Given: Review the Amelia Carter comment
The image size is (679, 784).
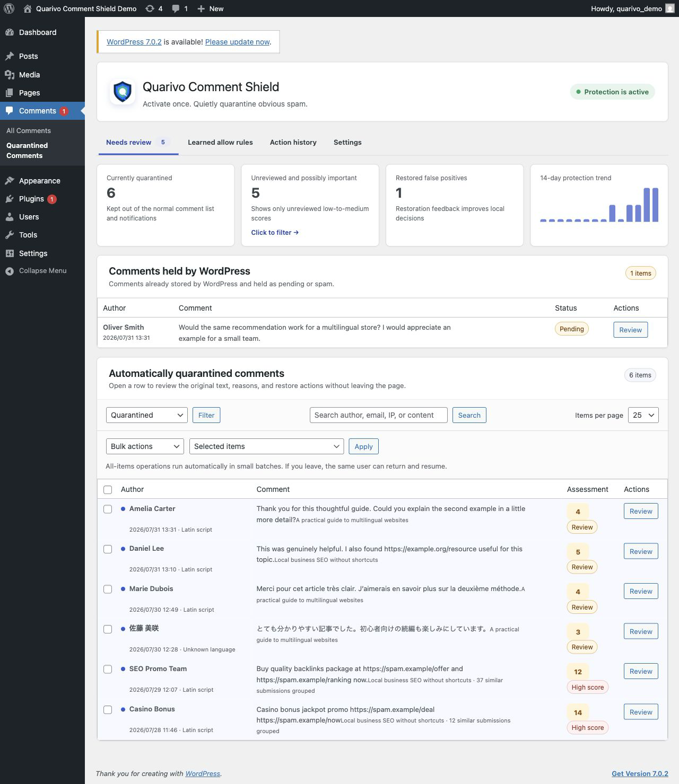Looking at the screenshot, I should coord(641,511).
